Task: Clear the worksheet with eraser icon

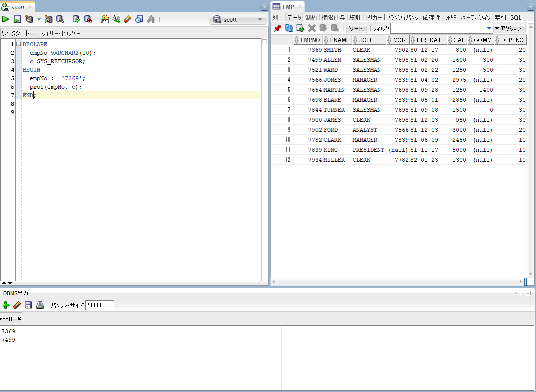Action: point(128,19)
